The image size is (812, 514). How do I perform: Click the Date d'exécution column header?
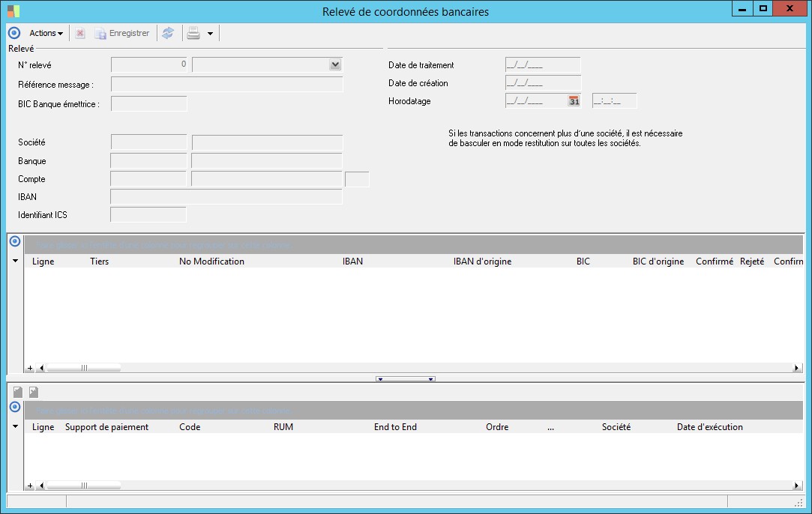pyautogui.click(x=709, y=427)
